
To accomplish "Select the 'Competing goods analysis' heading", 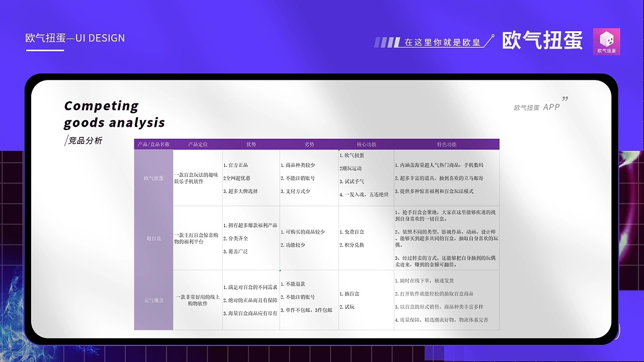I will click(x=114, y=114).
